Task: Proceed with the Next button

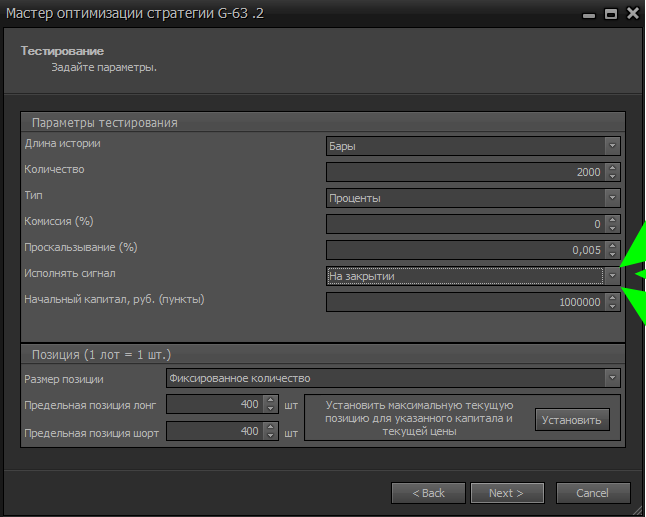Action: pyautogui.click(x=507, y=493)
